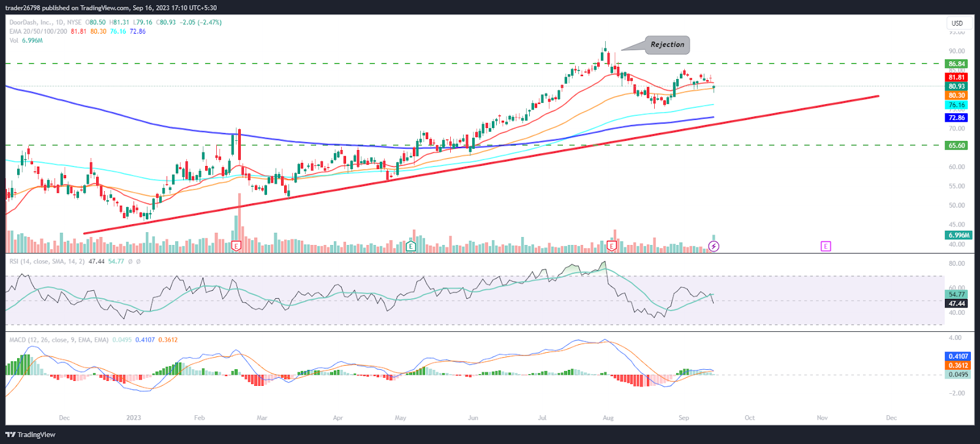
Task: Click the Mar label on the time axis
Action: click(x=262, y=418)
